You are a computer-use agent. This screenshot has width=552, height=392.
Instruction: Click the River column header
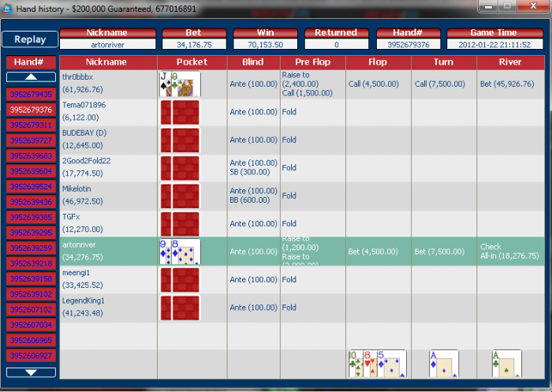point(510,62)
